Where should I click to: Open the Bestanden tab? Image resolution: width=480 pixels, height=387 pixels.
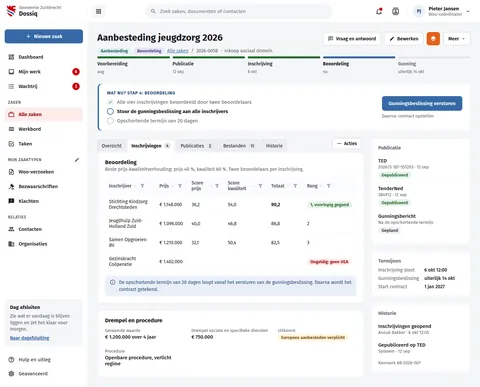coord(239,146)
